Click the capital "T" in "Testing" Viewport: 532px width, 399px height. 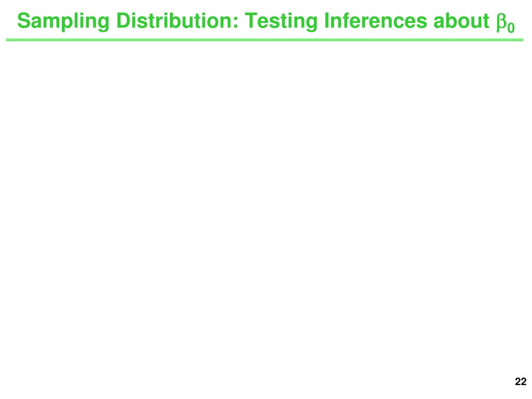point(251,21)
